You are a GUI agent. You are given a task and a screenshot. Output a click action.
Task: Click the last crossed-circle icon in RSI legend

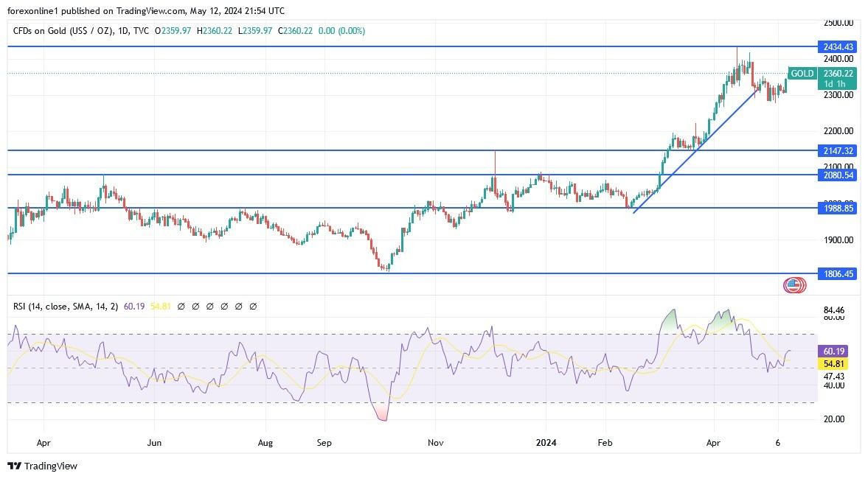click(x=252, y=306)
